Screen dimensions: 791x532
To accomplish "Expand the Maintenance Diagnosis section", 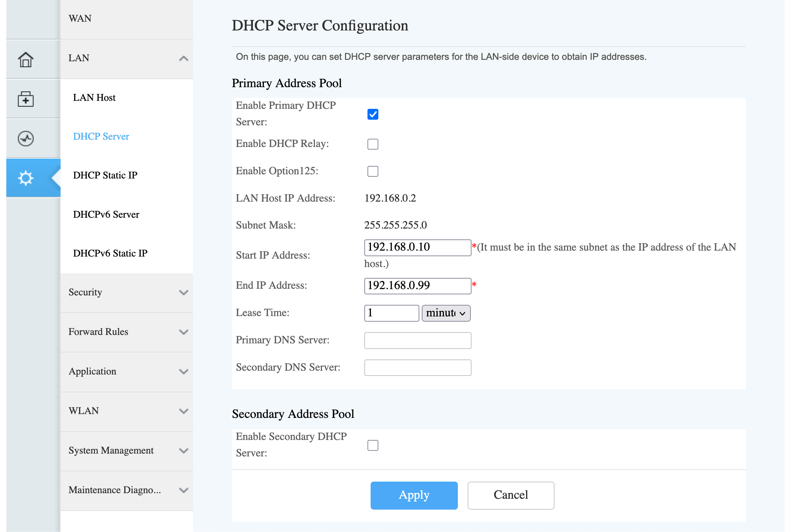I will pyautogui.click(x=127, y=490).
